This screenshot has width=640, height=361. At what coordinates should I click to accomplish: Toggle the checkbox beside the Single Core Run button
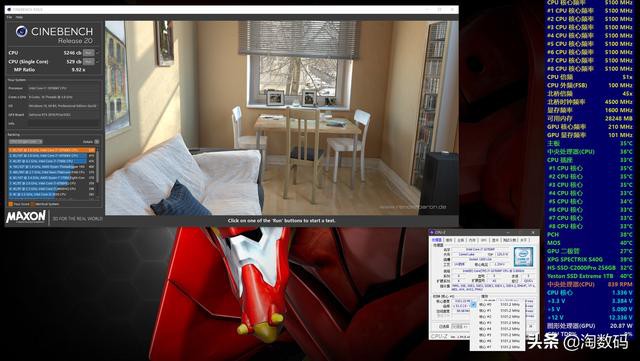tap(97, 62)
